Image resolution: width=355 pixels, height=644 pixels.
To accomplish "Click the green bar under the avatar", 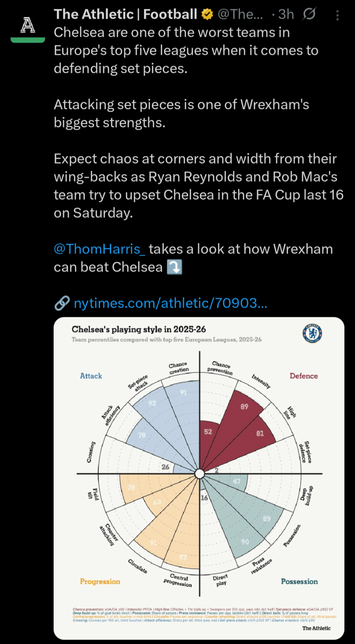I will coord(27,39).
